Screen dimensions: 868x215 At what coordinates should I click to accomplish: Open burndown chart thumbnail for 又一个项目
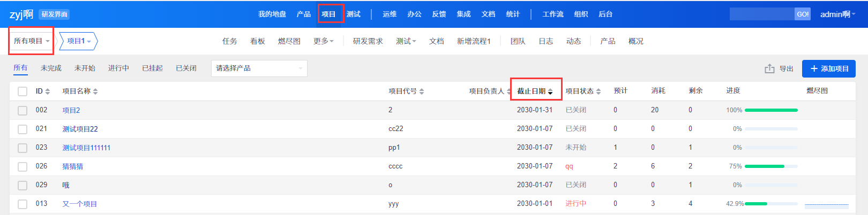point(826,204)
